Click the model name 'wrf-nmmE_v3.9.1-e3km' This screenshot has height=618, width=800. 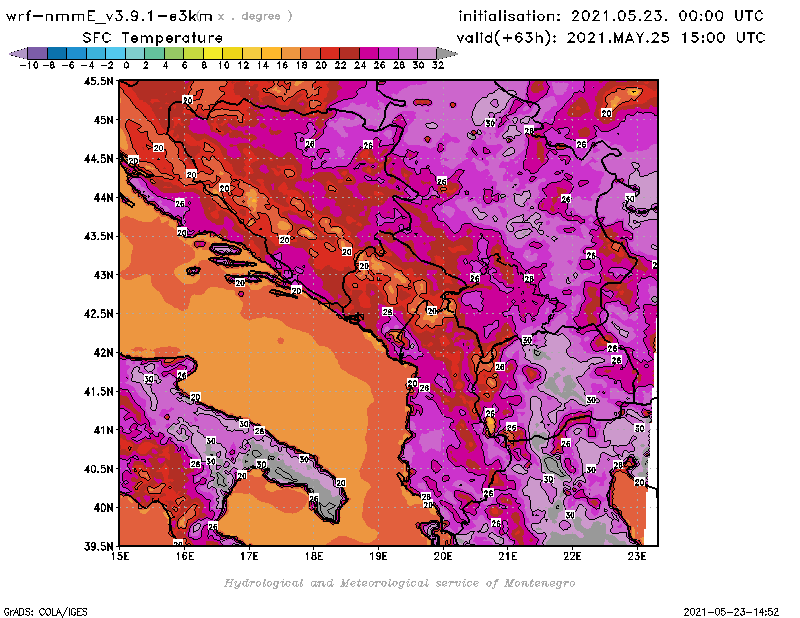108,16
